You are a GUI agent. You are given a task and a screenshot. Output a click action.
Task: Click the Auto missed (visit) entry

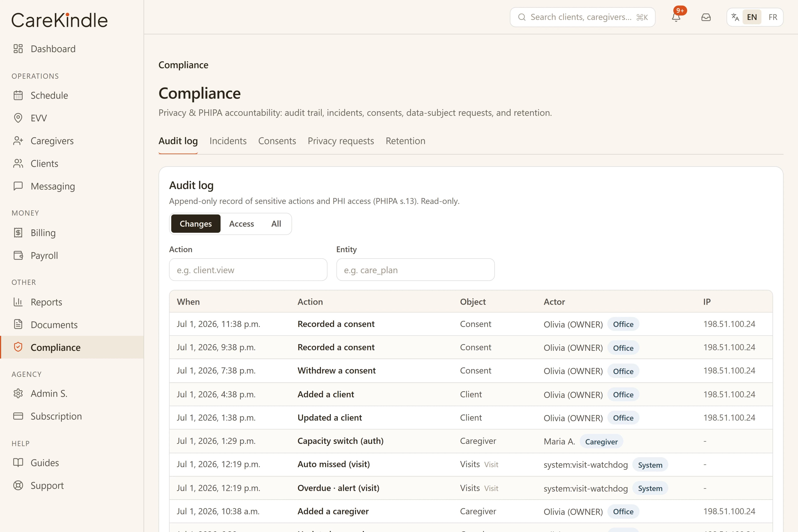[x=334, y=464]
